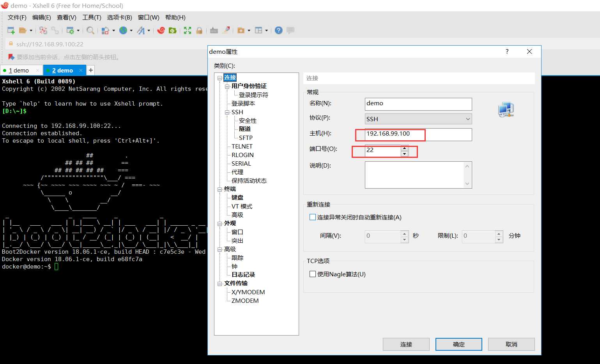This screenshot has width=600, height=364.
Task: Open the 帮助(H) menu
Action: pyautogui.click(x=175, y=18)
